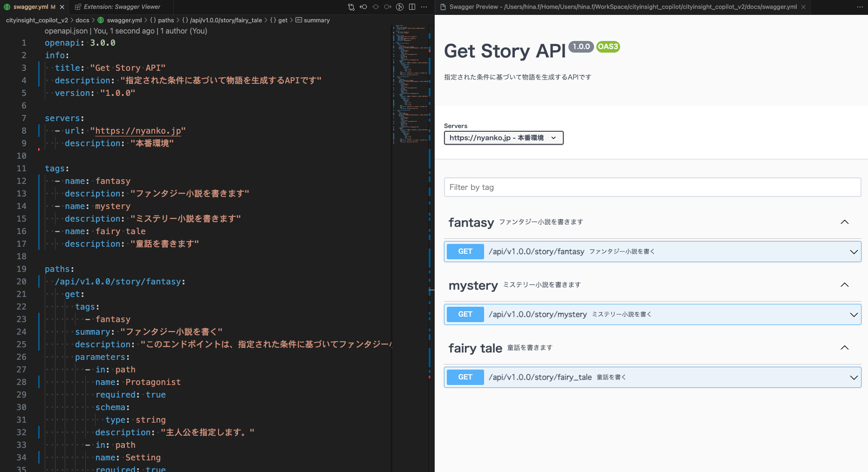Click the Go Forward navigation arrow icon
The height and width of the screenshot is (472, 868).
pyautogui.click(x=388, y=7)
